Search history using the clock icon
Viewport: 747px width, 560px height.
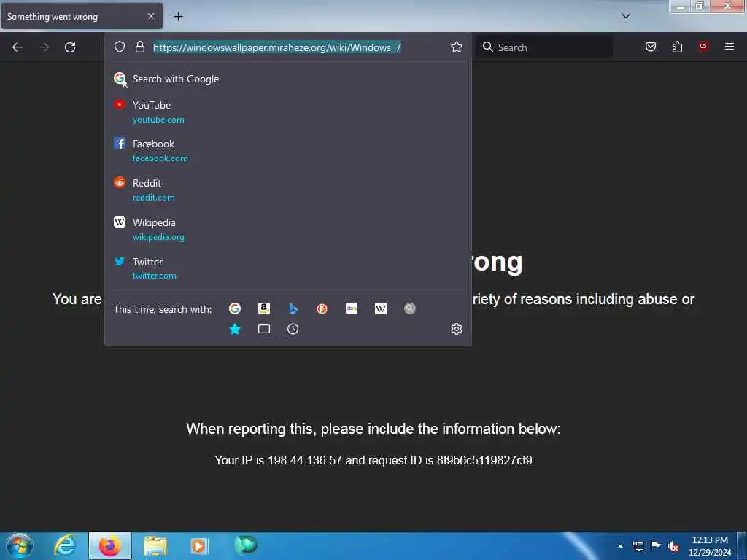coord(293,329)
